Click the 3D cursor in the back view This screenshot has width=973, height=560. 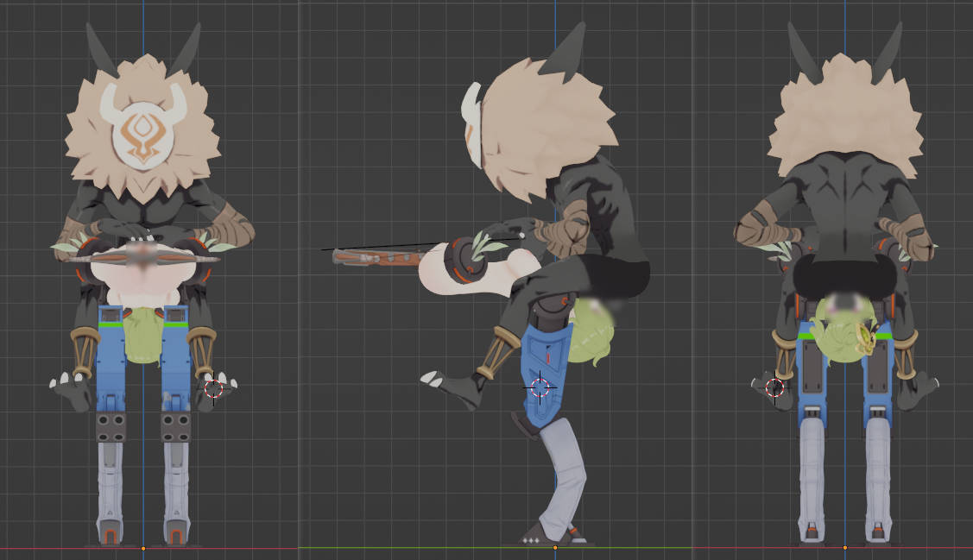[774, 389]
